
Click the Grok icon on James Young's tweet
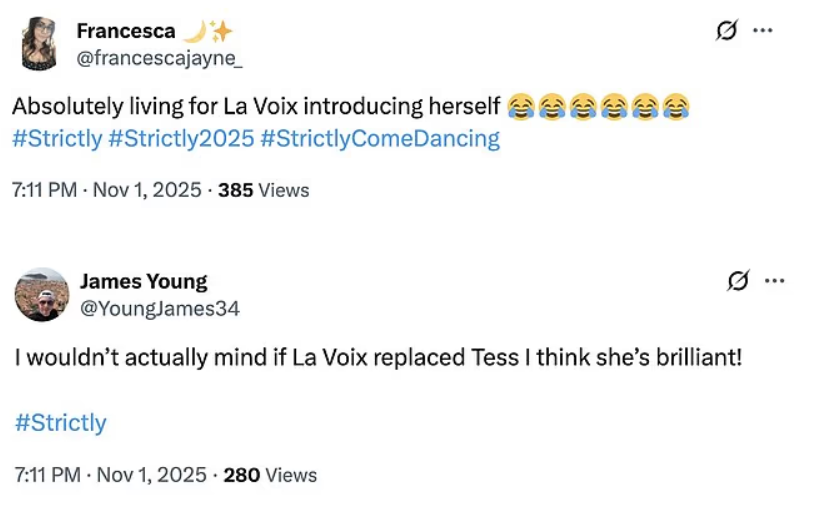tap(739, 281)
